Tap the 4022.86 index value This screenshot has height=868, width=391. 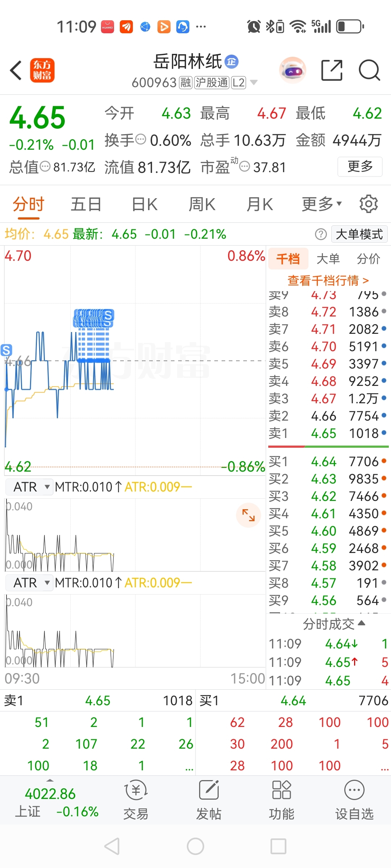tap(50, 793)
